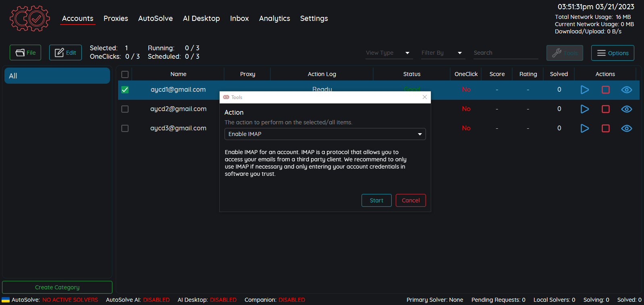
Task: Uncheck the aycd1@gmail.com checkbox
Action: (x=125, y=90)
